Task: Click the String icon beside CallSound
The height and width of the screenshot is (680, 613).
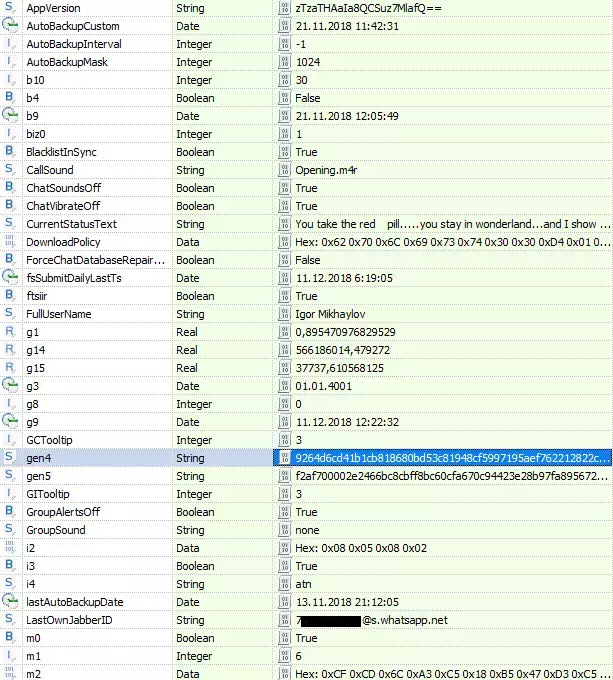Action: (9, 170)
